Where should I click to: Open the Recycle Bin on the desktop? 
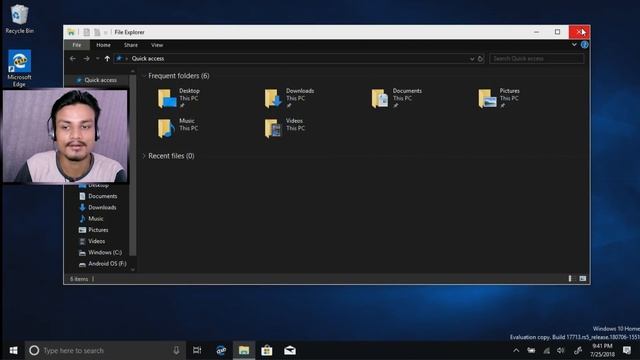tap(19, 19)
